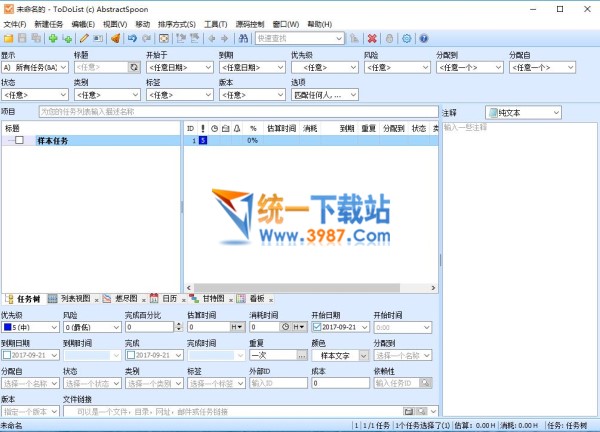This screenshot has height=432, width=600.
Task: Click the 标题 column header in task tree
Action: coord(91,129)
